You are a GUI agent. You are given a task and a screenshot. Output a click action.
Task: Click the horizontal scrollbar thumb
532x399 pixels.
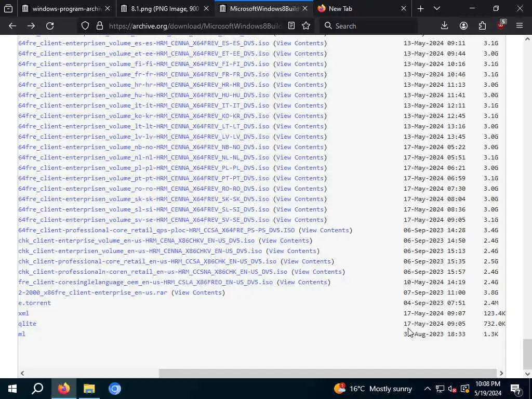coord(328,373)
